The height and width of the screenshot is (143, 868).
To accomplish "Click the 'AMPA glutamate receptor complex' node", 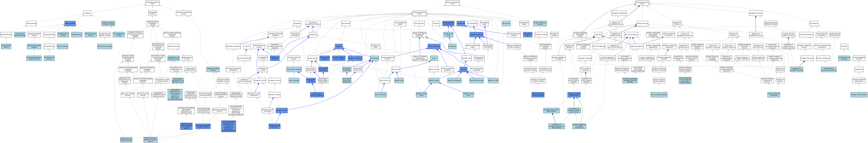I will pyautogui.click(x=538, y=95).
